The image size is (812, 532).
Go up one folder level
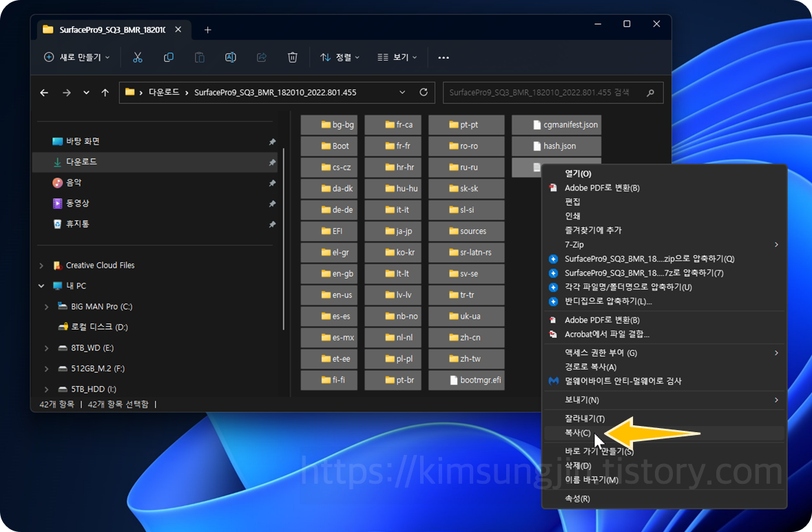click(105, 93)
